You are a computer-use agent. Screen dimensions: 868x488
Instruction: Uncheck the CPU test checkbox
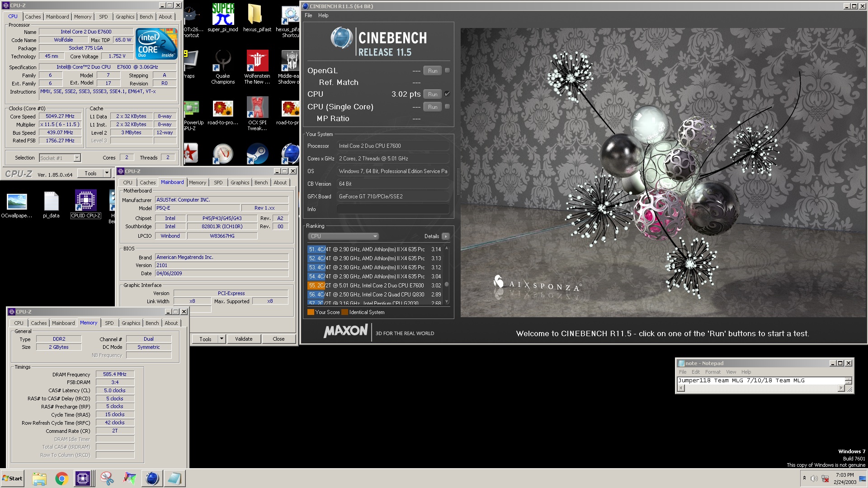pyautogui.click(x=447, y=94)
